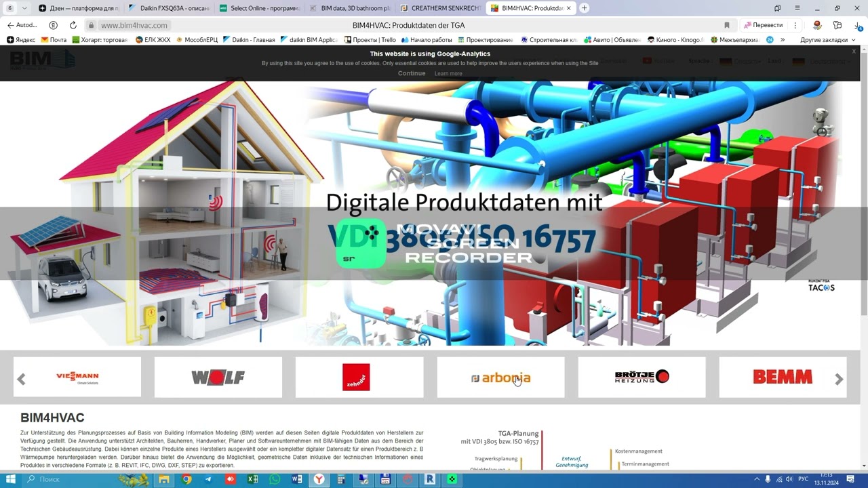The width and height of the screenshot is (868, 488).
Task: Open Windows notification center
Action: point(850,479)
